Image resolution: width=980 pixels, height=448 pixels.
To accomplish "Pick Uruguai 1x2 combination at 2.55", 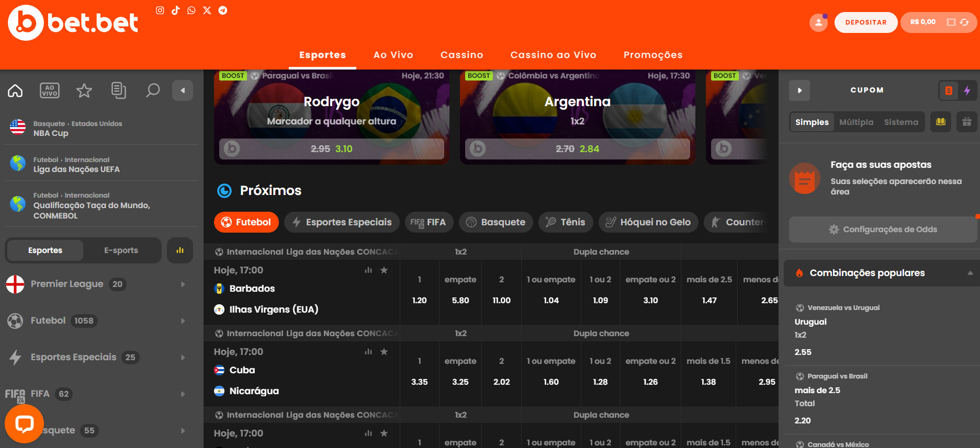I will click(883, 330).
